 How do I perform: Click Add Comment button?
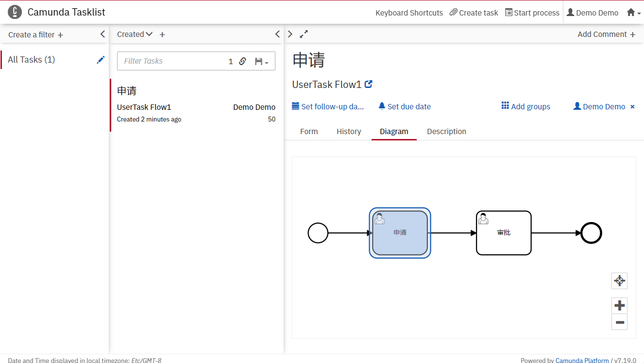point(607,34)
